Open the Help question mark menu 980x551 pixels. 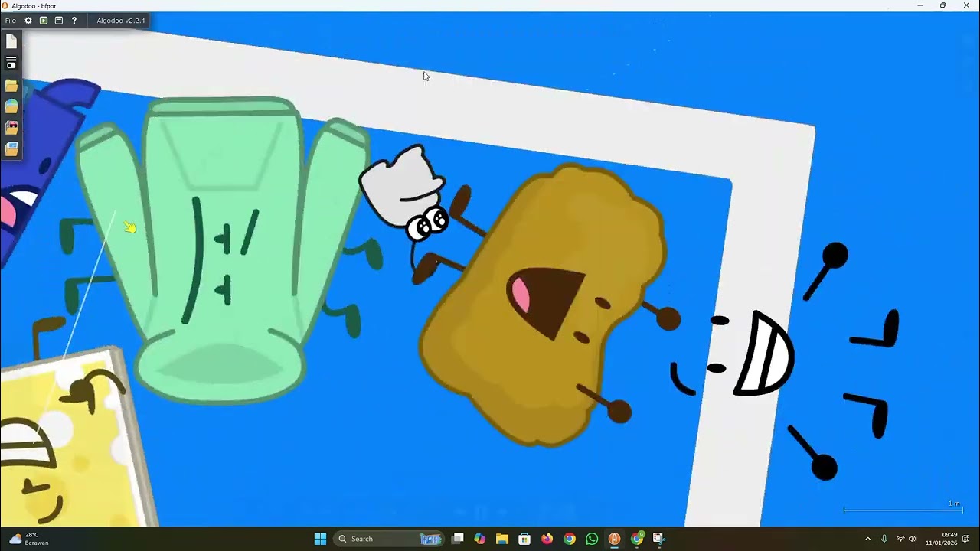[74, 21]
